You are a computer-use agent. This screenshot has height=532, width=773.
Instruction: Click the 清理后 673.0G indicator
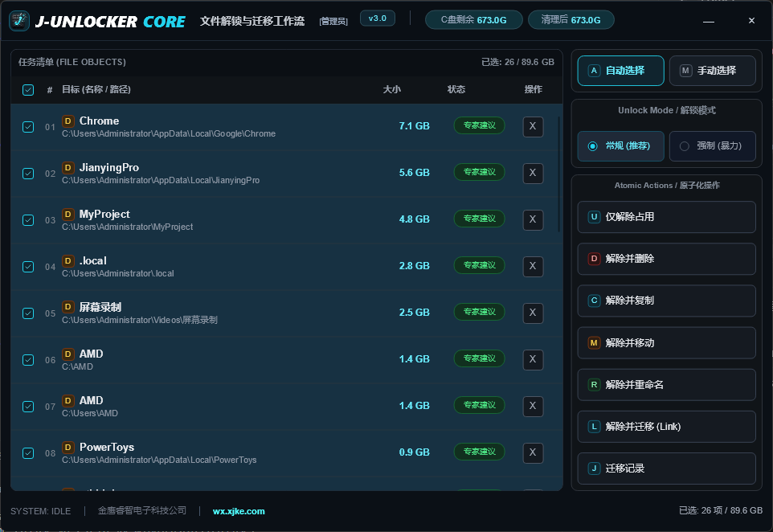click(x=571, y=20)
